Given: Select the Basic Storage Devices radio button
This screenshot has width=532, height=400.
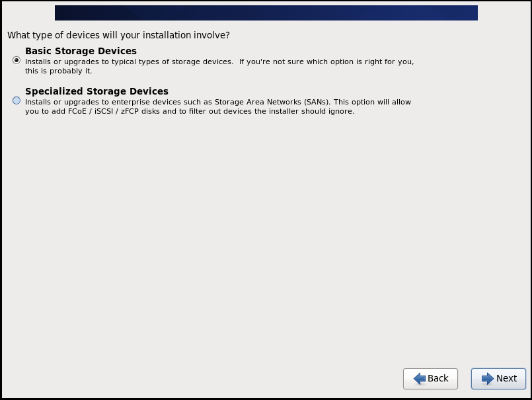Looking at the screenshot, I should pyautogui.click(x=15, y=60).
